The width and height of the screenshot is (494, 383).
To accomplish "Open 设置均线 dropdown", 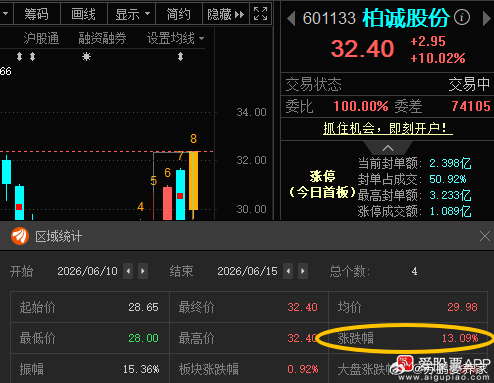I will pyautogui.click(x=175, y=39).
